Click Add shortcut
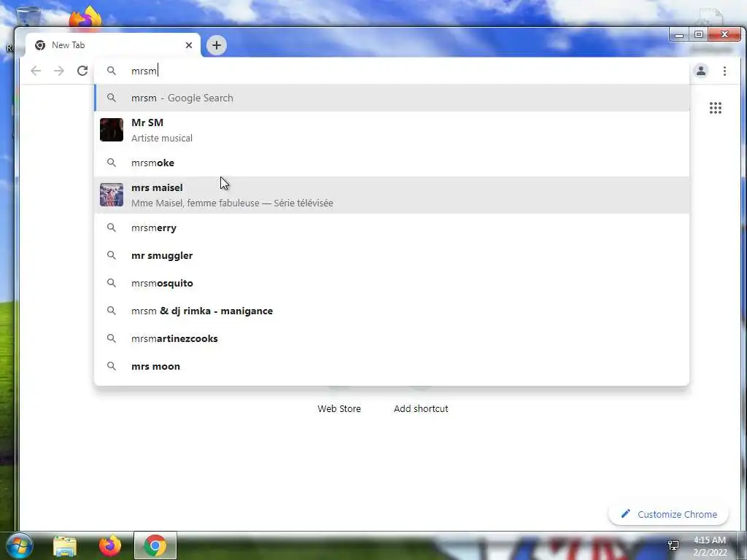The image size is (747, 560). 421,408
